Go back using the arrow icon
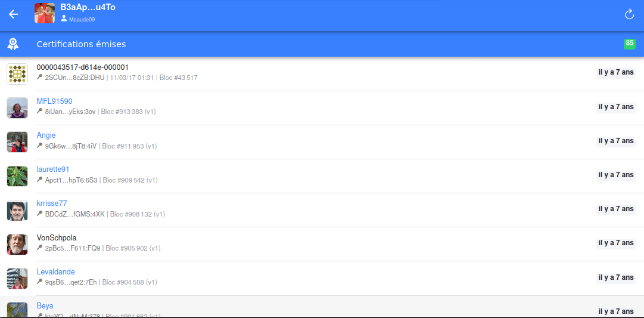The width and height of the screenshot is (644, 318). pos(14,14)
